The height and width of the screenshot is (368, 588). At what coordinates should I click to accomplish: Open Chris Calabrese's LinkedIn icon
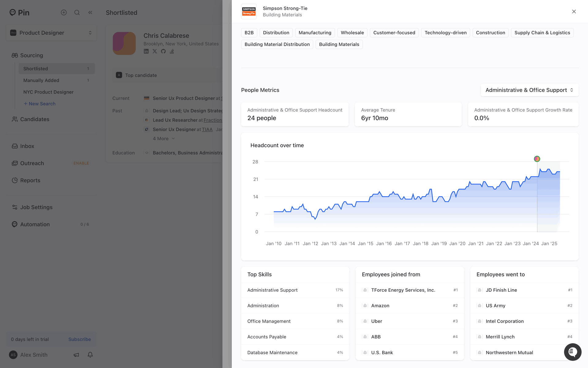pyautogui.click(x=146, y=51)
